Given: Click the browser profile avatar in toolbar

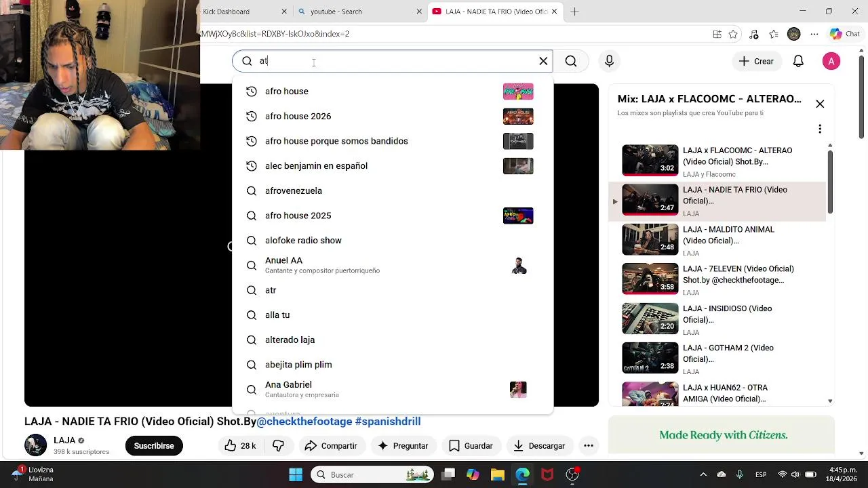Looking at the screenshot, I should click(794, 34).
